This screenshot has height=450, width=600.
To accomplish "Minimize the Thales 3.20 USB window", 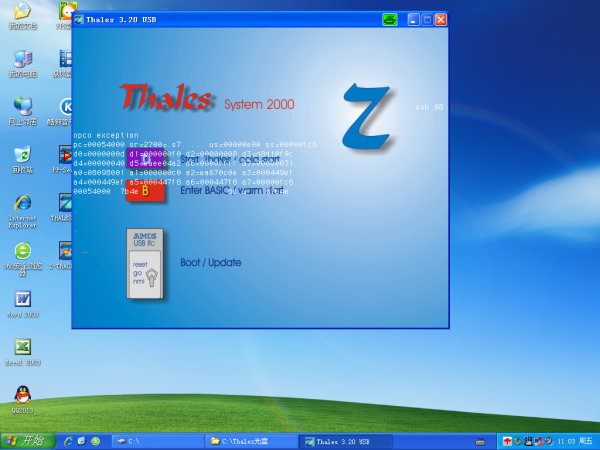I will click(413, 20).
